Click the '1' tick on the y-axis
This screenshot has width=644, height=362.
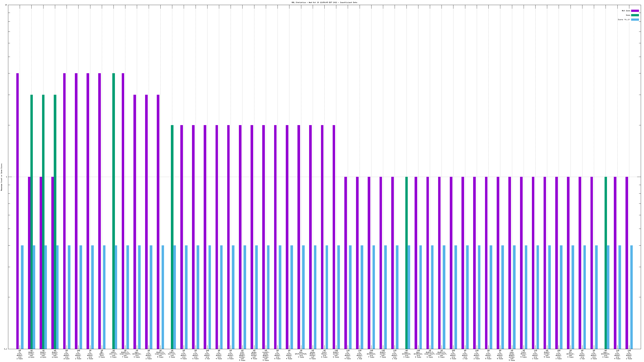pyautogui.click(x=7, y=177)
